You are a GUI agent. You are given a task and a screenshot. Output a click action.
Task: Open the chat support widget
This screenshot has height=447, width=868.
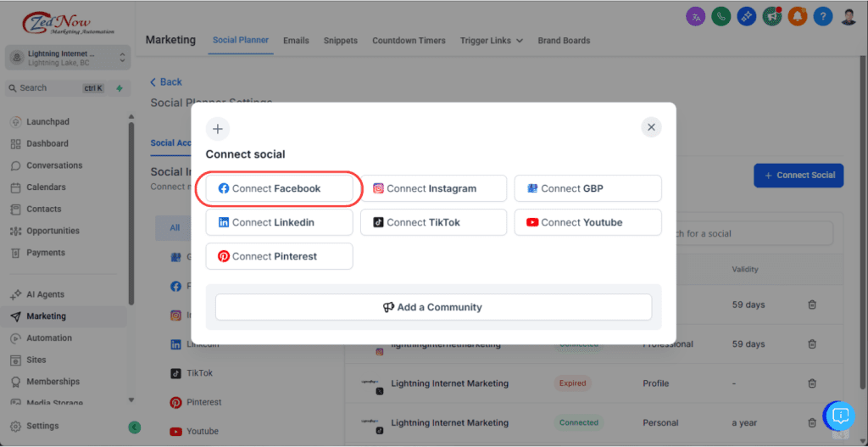click(x=840, y=415)
